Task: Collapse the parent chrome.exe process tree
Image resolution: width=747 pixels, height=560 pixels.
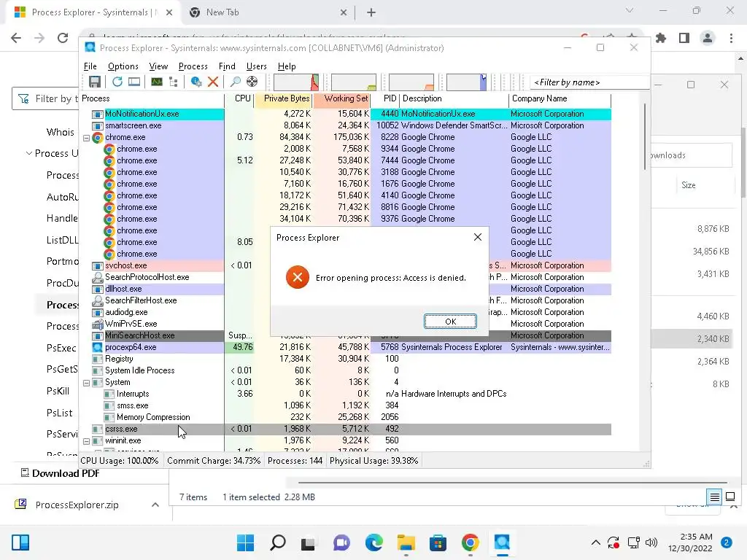Action: tap(87, 138)
